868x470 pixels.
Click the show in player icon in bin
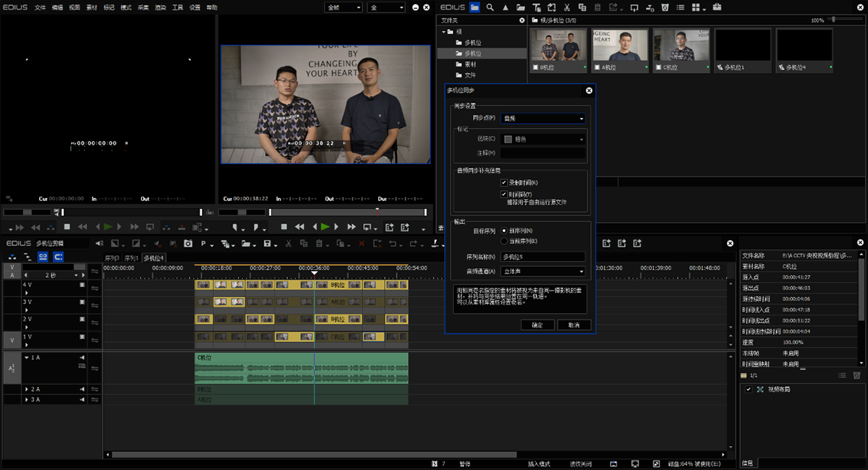point(634,7)
